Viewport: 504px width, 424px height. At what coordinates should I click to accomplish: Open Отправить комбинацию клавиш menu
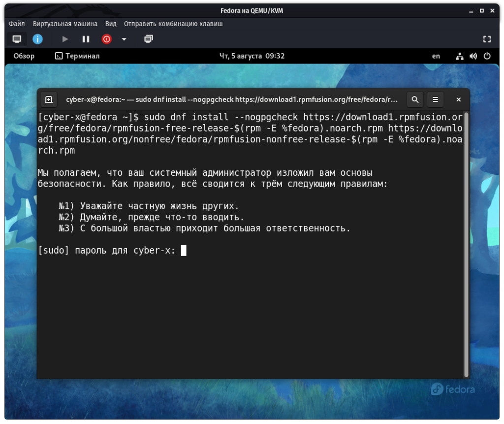(173, 24)
